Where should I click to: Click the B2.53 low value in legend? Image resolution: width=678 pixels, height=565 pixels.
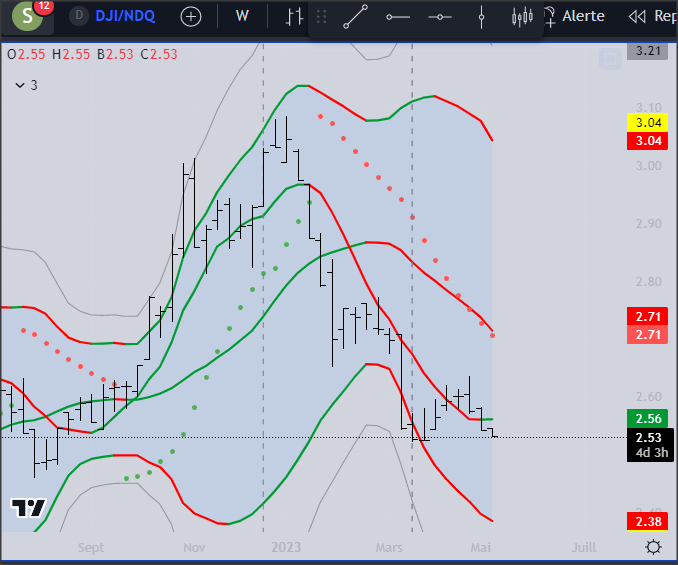[115, 54]
